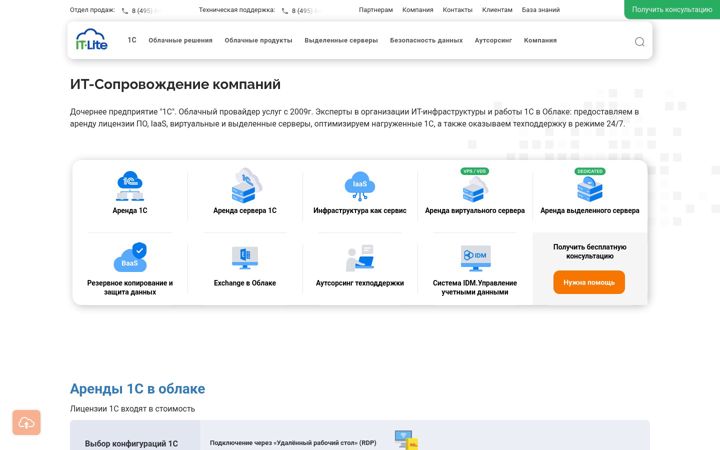Open the Облачные решения menu

pyautogui.click(x=180, y=40)
